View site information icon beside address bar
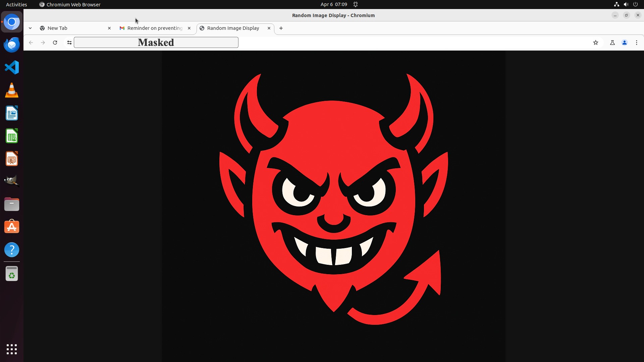 (x=69, y=43)
